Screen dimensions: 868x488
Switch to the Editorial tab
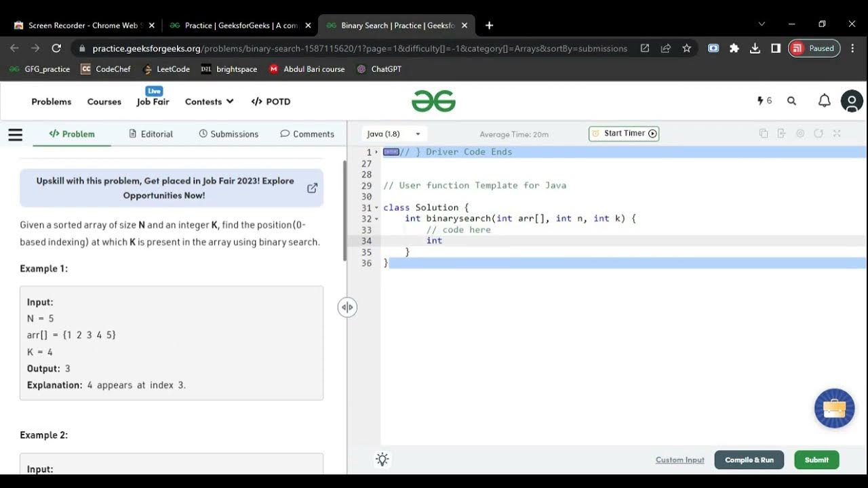151,134
